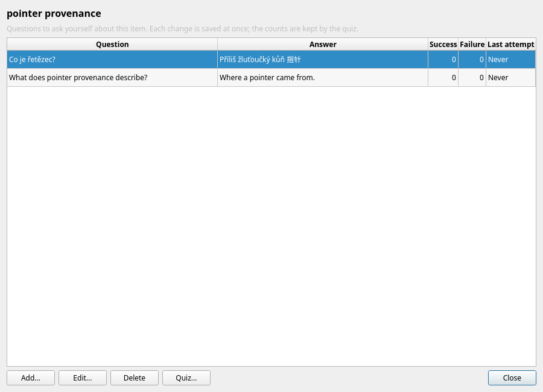This screenshot has width=543, height=392.
Task: Start the Quiz... for this item
Action: [186, 378]
